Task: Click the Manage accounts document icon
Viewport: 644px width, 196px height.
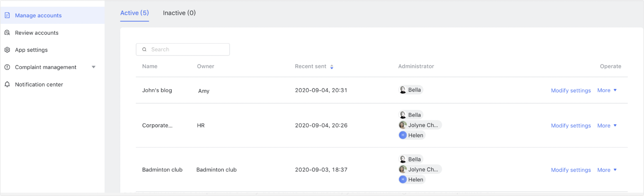Action: click(x=7, y=16)
